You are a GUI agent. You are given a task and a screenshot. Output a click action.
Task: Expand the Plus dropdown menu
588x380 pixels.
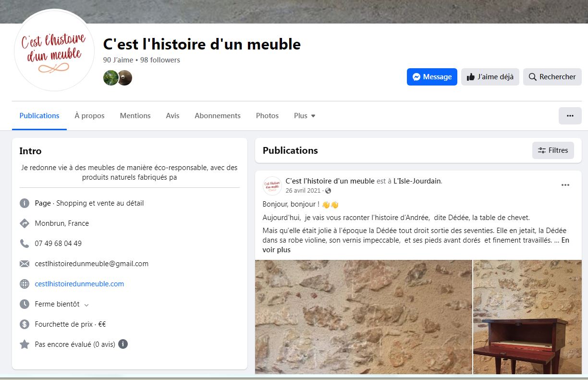tap(305, 116)
